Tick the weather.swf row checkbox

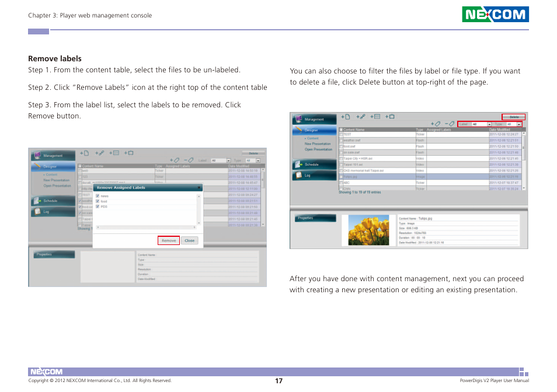tap(341, 141)
